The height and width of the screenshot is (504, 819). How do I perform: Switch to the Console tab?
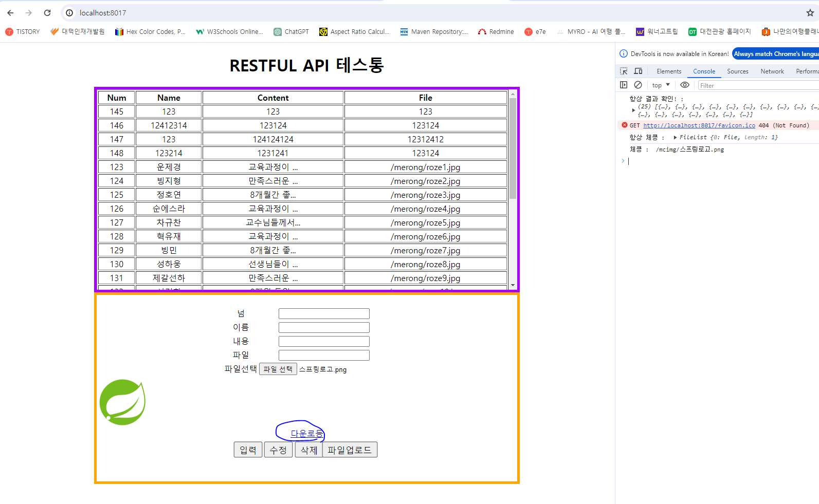[704, 71]
